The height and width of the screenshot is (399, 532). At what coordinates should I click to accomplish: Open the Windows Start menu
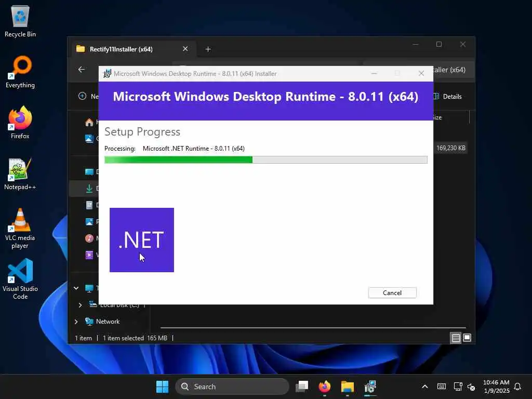[162, 387]
